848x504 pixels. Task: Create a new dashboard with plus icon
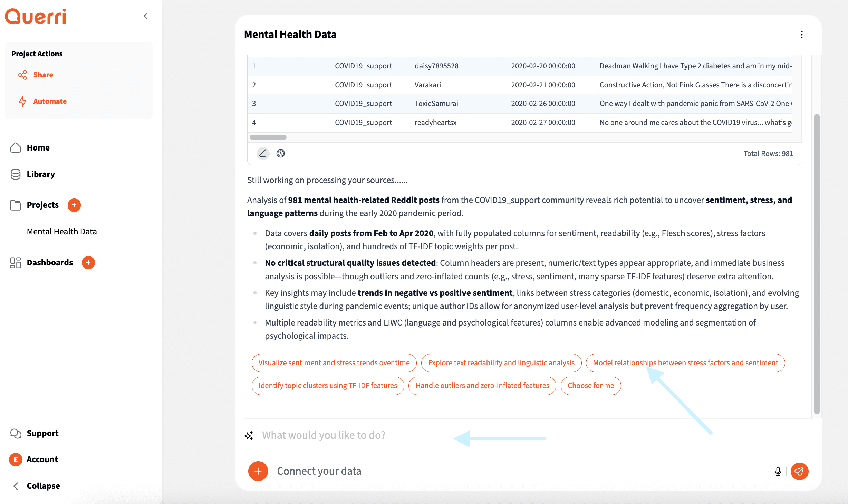(88, 263)
